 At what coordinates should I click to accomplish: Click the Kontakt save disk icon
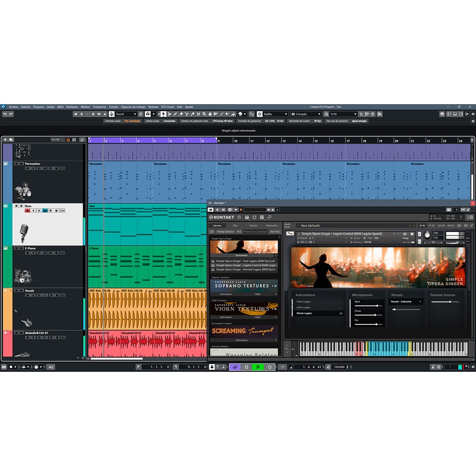coord(247,217)
